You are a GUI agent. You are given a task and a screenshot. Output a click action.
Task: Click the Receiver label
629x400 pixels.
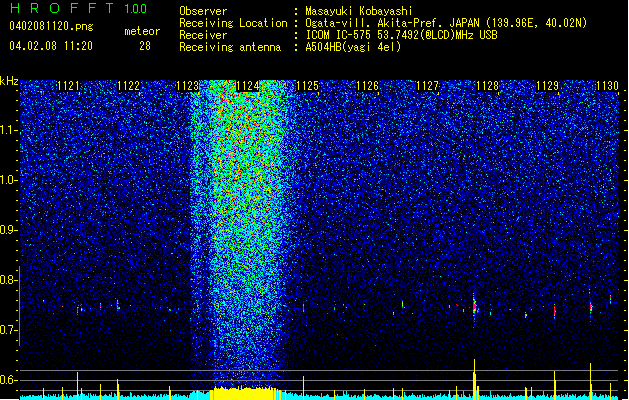(x=203, y=35)
